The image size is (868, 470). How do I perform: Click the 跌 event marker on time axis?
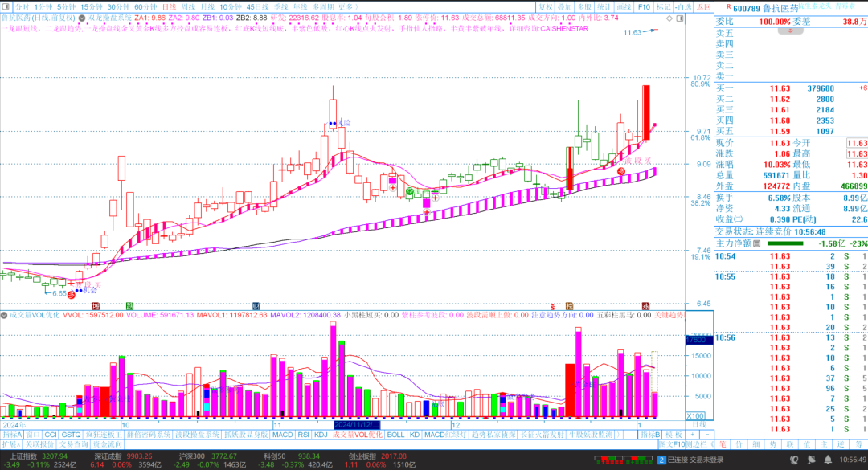tap(130, 306)
